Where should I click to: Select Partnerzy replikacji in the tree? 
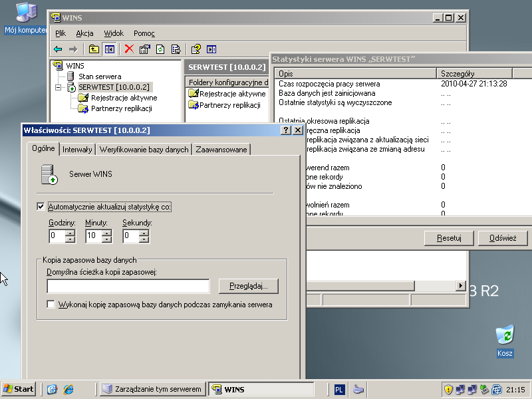pyautogui.click(x=122, y=108)
